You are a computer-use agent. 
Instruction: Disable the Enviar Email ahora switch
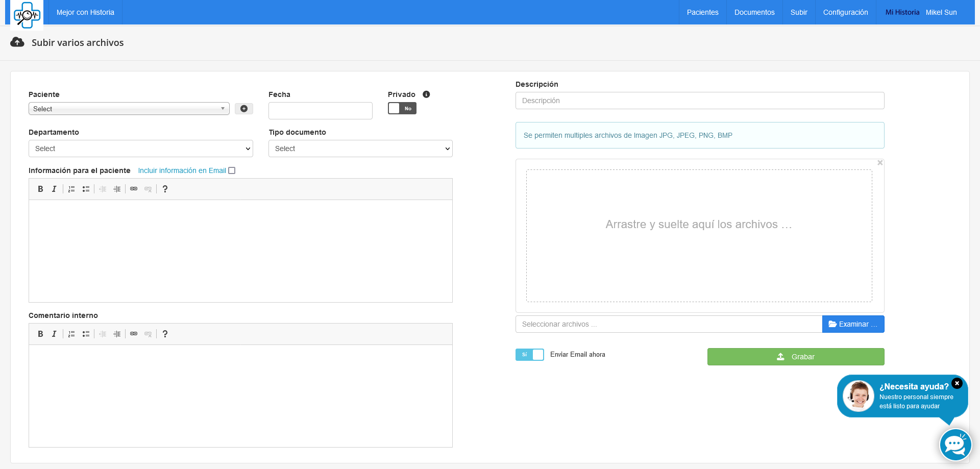[x=529, y=355]
